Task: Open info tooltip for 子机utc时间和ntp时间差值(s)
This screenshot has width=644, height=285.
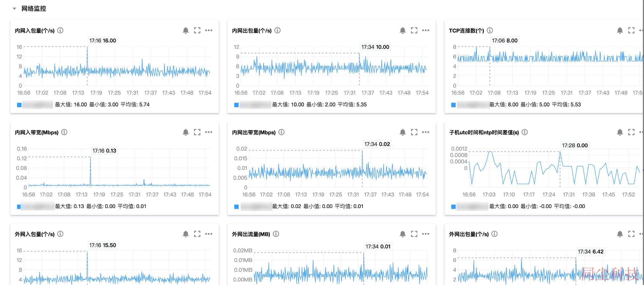Action: coord(525,132)
